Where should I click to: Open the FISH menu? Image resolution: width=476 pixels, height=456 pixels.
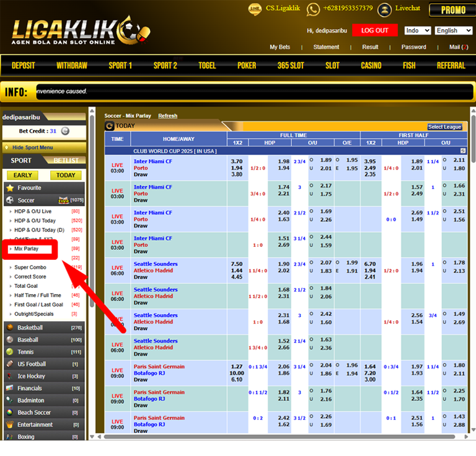[409, 66]
